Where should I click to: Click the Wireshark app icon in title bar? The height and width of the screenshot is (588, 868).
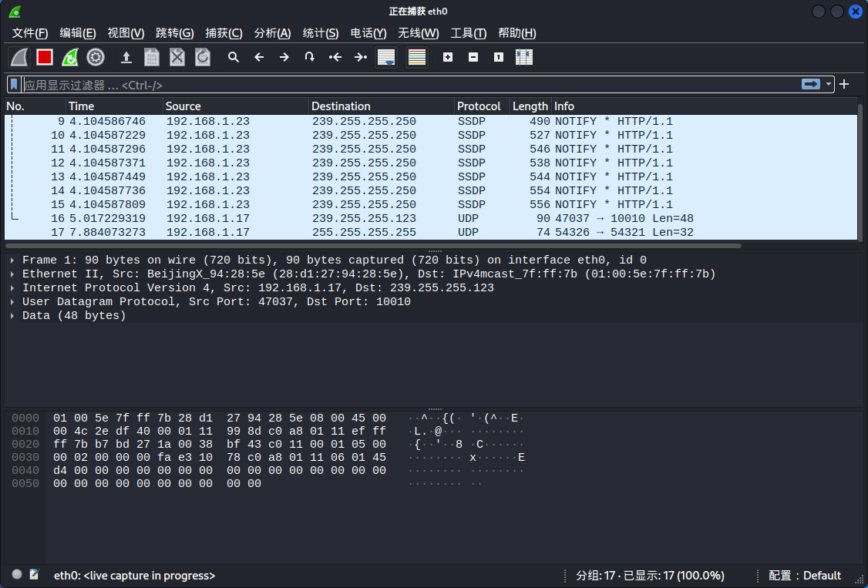point(15,11)
